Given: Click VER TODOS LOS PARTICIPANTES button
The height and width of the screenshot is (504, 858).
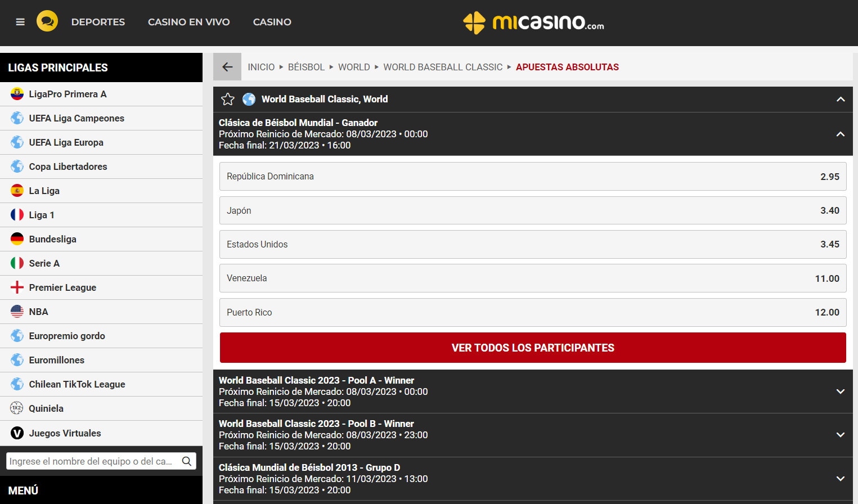Looking at the screenshot, I should coord(533,348).
